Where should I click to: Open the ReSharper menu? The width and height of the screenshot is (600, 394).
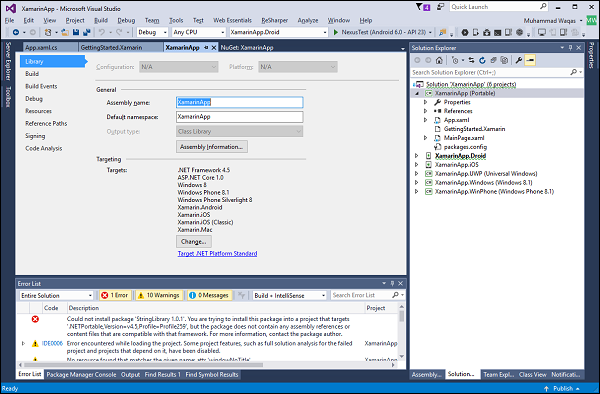[274, 21]
